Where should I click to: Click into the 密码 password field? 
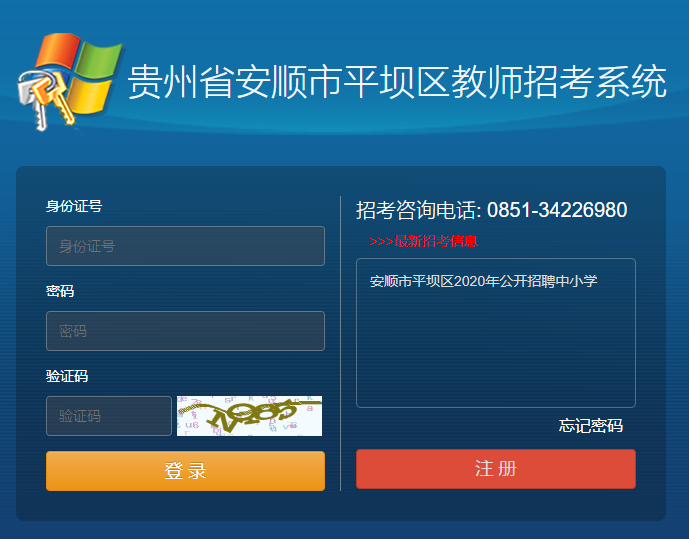coord(185,331)
